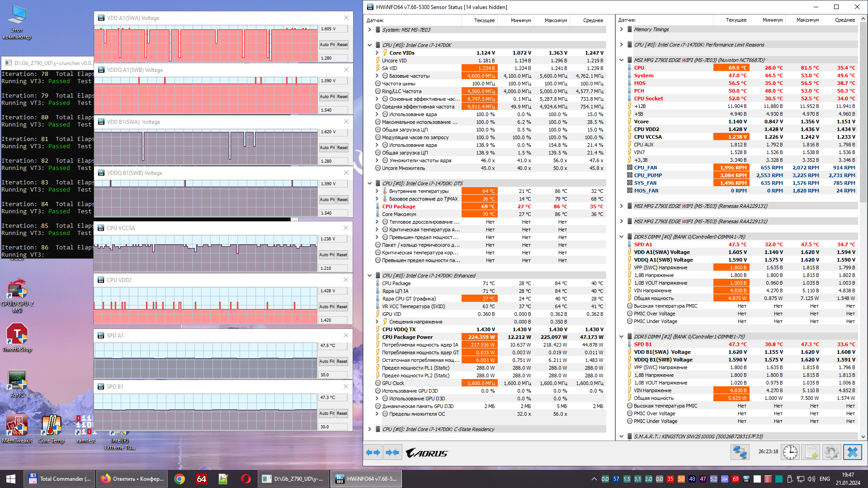Open remote network sensors monitoring icon
This screenshot has height=488, width=868.
pyautogui.click(x=740, y=452)
